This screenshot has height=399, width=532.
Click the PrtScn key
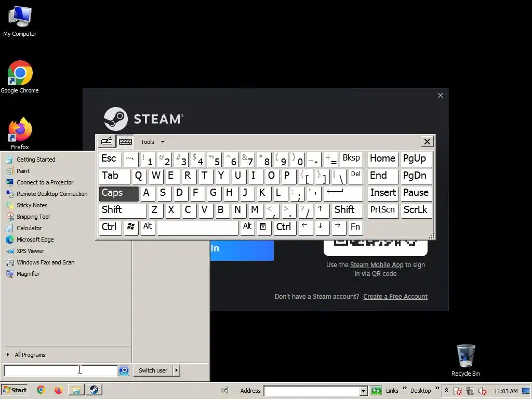click(x=383, y=210)
